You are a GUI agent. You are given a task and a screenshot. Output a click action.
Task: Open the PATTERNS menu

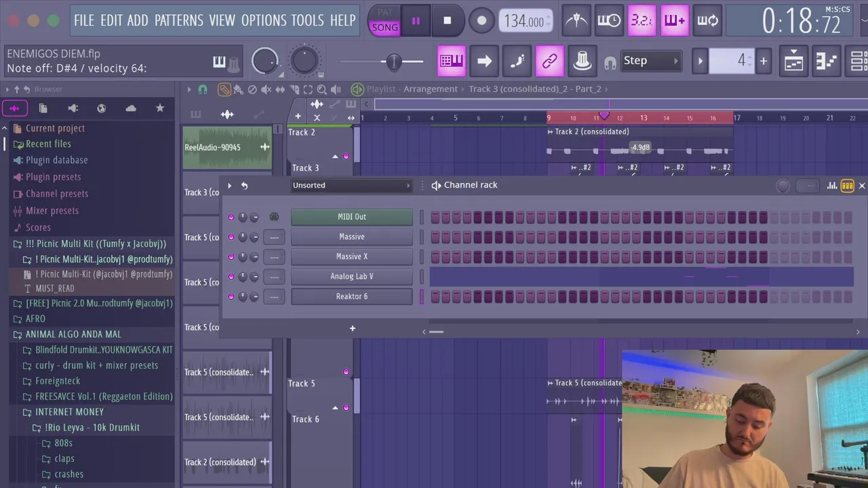click(x=178, y=20)
